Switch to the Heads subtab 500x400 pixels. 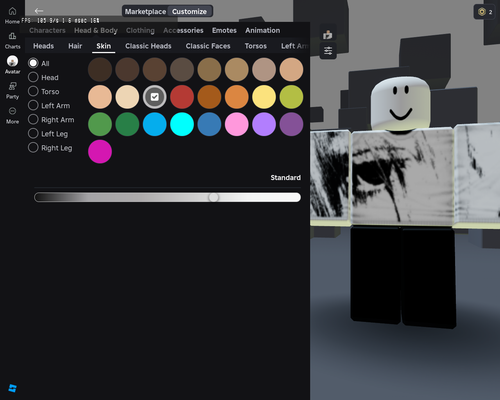click(x=43, y=46)
